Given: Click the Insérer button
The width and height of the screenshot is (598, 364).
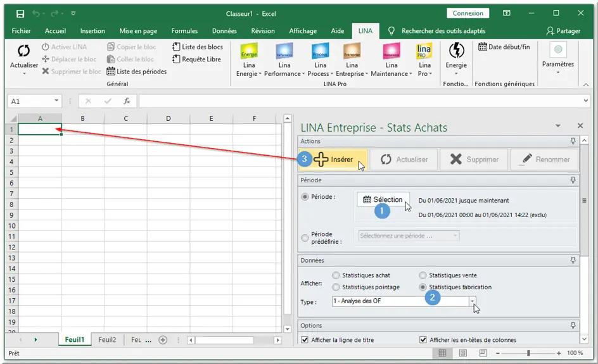Looking at the screenshot, I should coord(333,160).
